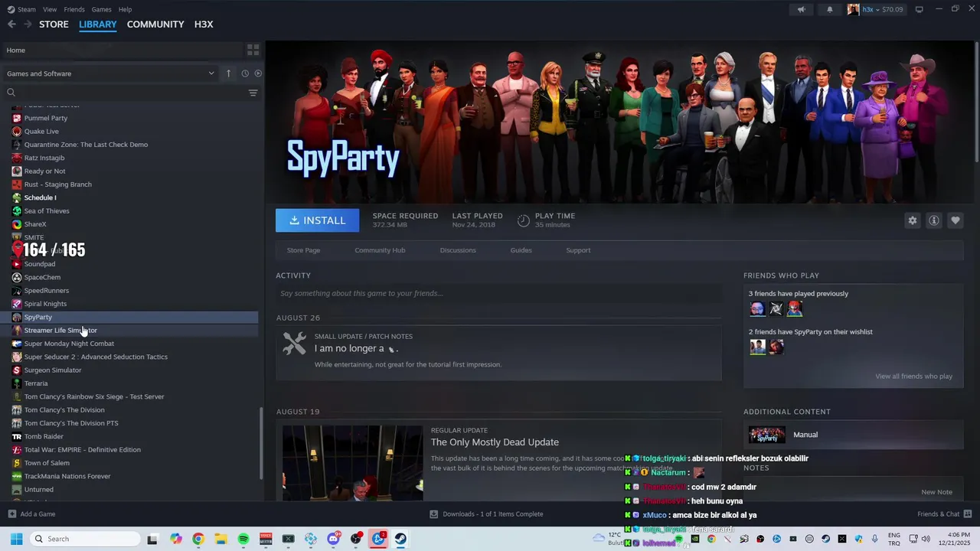Open the H3X profile tab
The width and height of the screenshot is (980, 551).
204,24
